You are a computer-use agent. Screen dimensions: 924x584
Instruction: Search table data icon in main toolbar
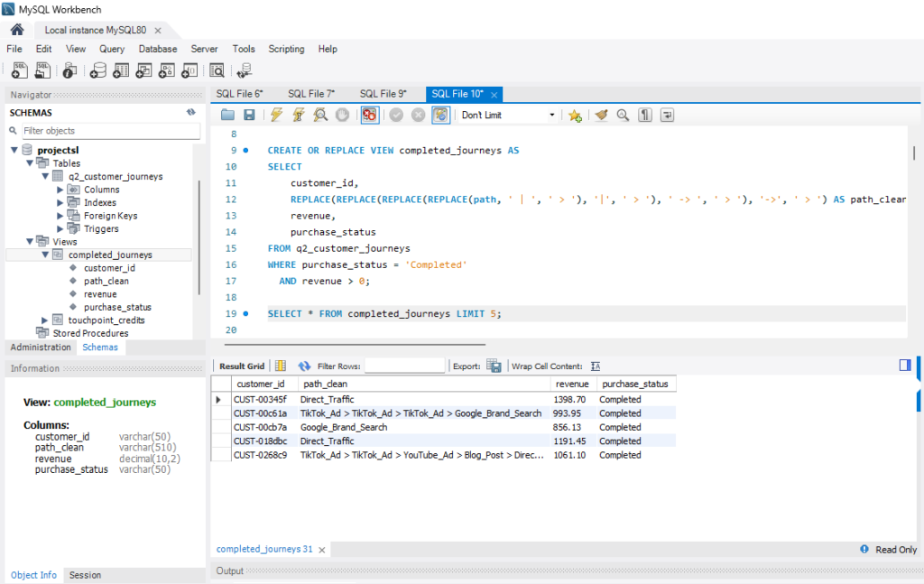tap(217, 70)
